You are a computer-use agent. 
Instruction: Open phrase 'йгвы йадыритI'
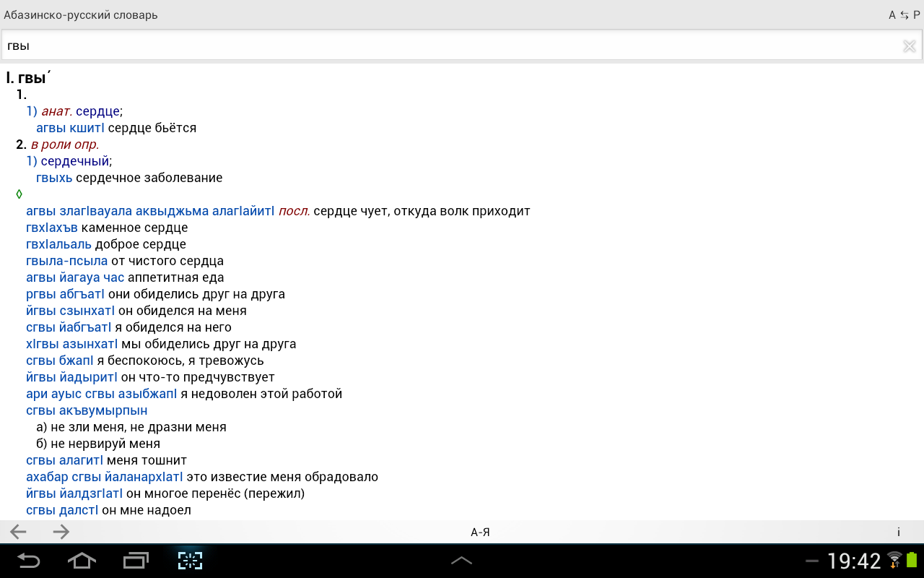tap(71, 377)
